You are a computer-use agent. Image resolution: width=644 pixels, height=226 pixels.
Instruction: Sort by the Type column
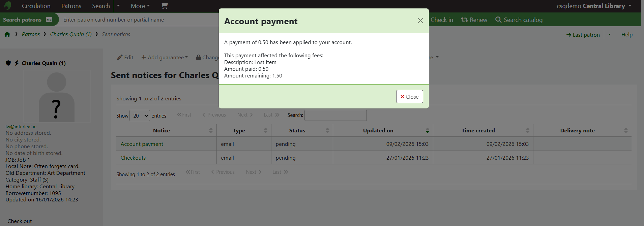point(244,130)
